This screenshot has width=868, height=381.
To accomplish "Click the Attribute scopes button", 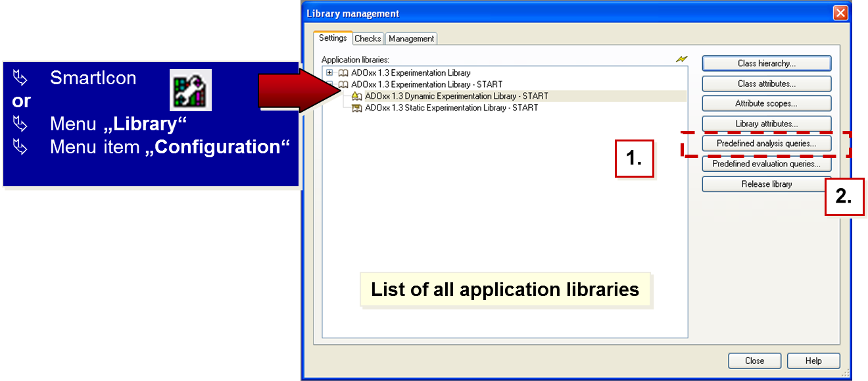I will (767, 104).
